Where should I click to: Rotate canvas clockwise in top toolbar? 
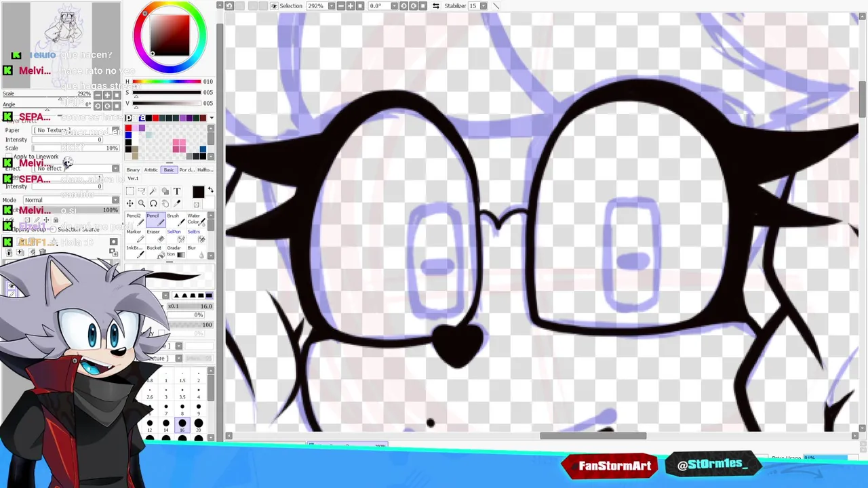(414, 5)
